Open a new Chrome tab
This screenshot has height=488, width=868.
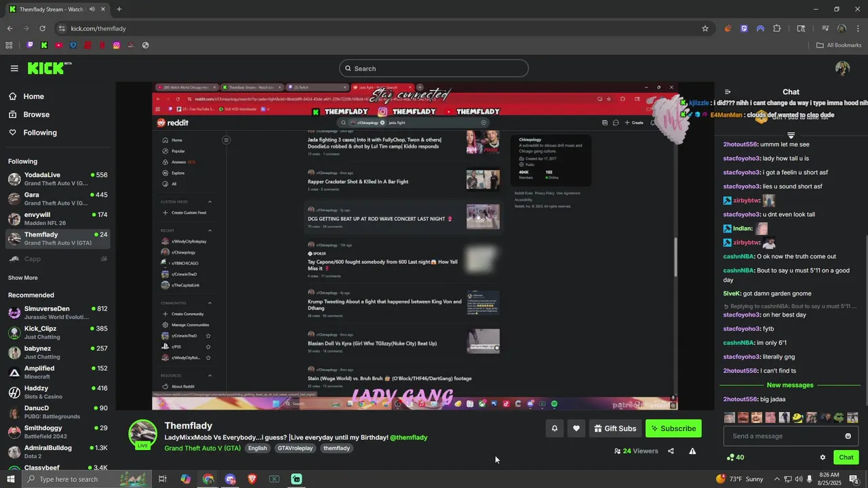[x=119, y=9]
